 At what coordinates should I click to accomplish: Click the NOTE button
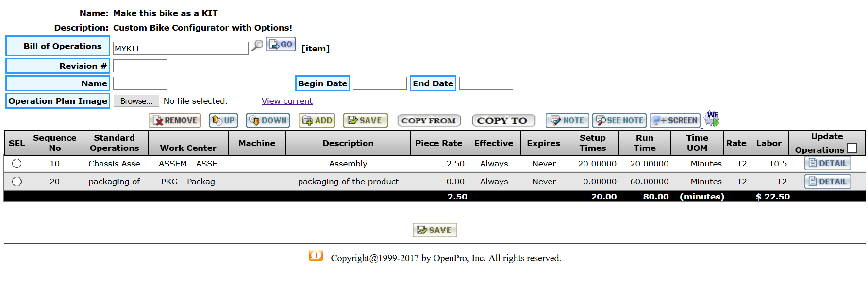[567, 120]
